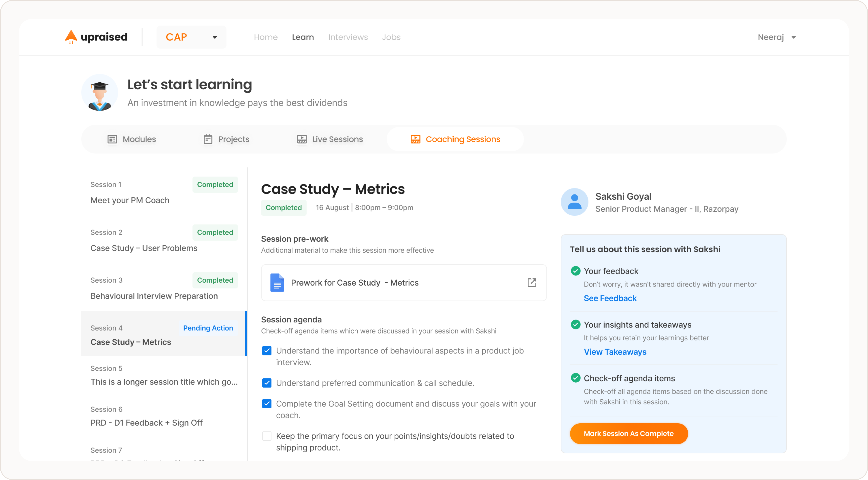Click the Completed badge on Session 1
Screen dimensions: 868x480
tap(215, 184)
